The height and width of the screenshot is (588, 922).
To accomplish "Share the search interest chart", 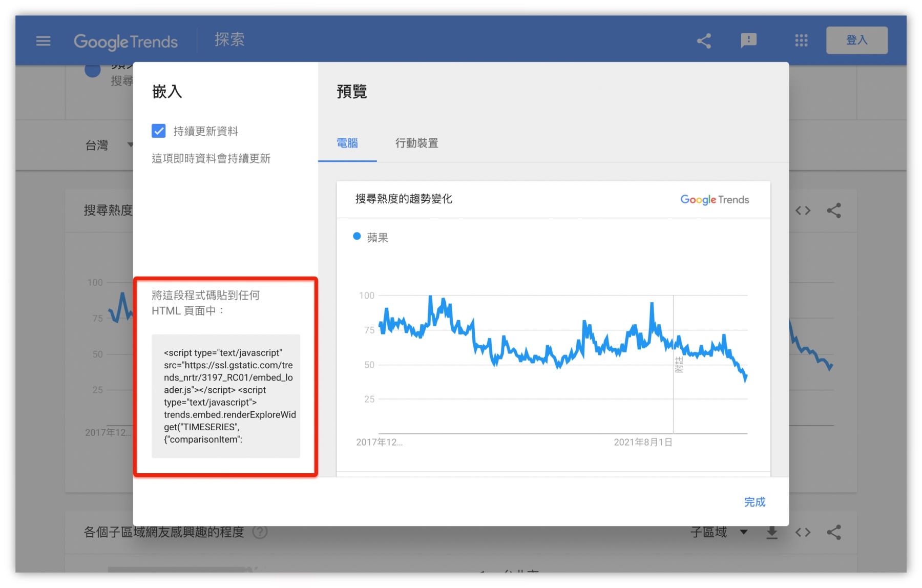I will point(834,211).
